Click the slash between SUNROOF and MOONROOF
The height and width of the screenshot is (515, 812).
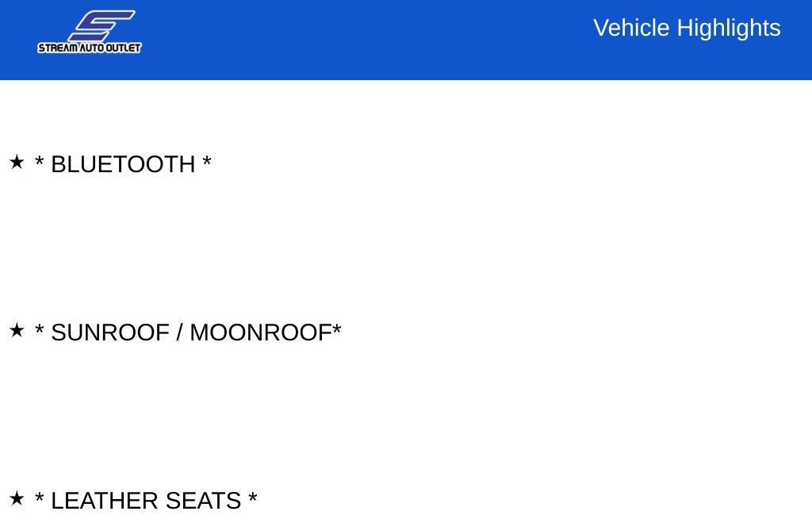click(180, 332)
